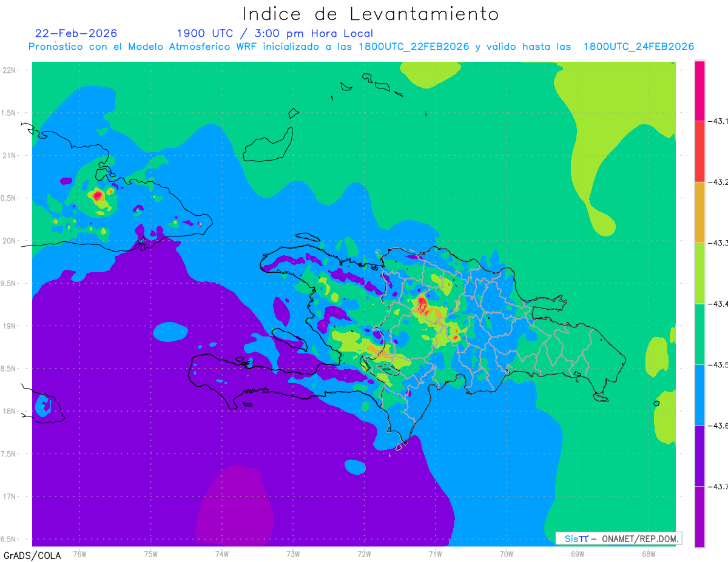Click the legend value '-43.6'

[x=718, y=426]
